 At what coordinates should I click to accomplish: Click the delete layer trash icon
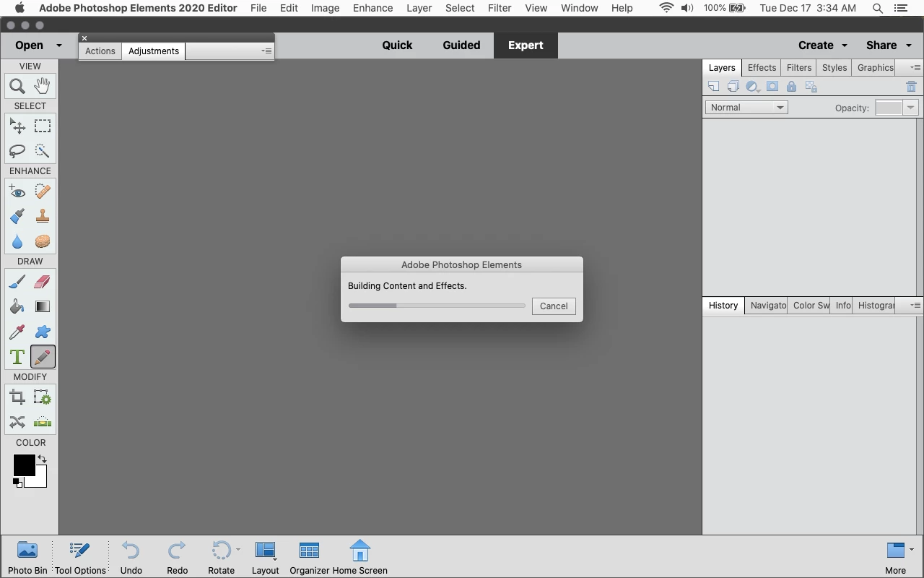[911, 87]
